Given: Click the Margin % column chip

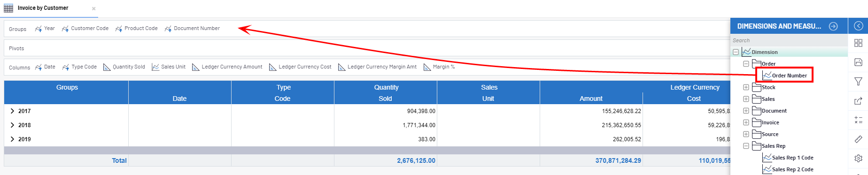Looking at the screenshot, I should [x=439, y=67].
